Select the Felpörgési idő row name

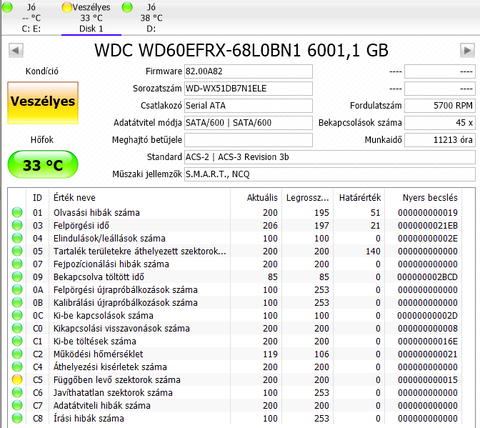coord(81,225)
